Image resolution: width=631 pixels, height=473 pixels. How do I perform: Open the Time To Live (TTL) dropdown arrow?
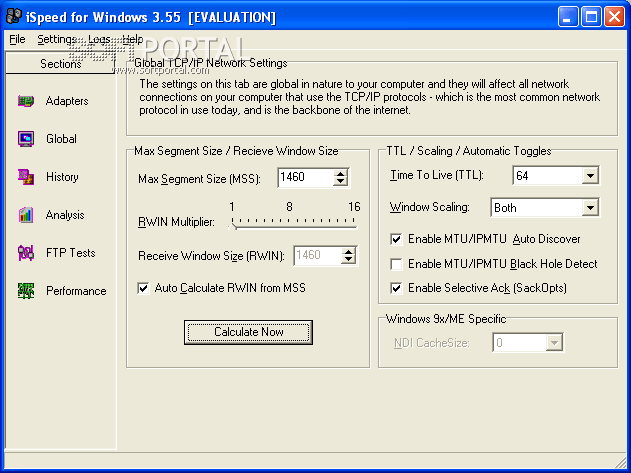(590, 176)
